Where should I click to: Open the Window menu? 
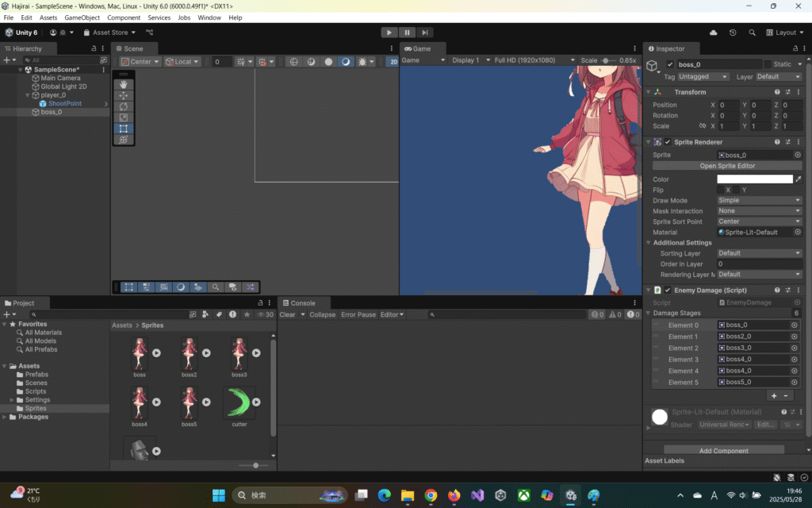click(209, 17)
